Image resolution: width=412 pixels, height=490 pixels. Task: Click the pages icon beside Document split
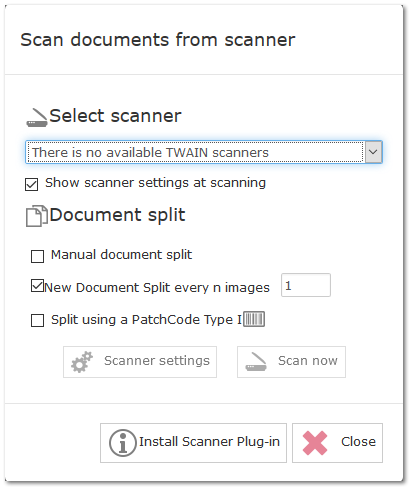tap(37, 216)
